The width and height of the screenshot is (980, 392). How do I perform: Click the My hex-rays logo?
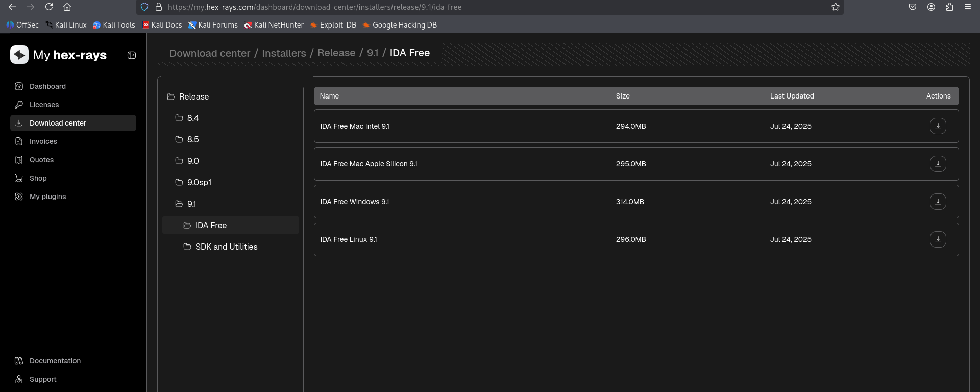coord(58,55)
